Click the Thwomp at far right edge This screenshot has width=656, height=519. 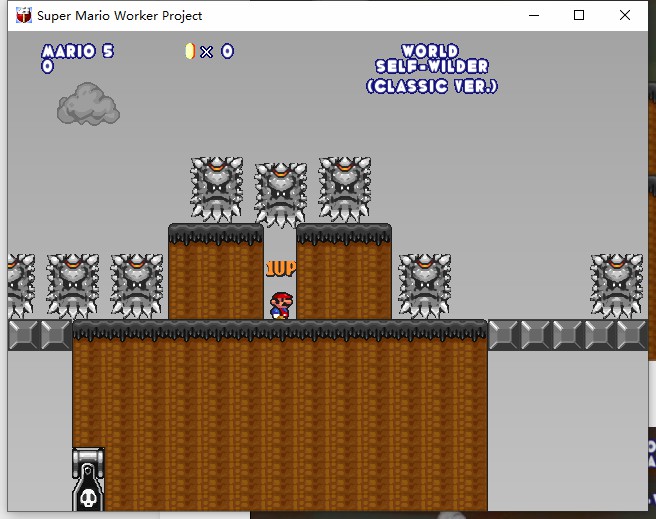[x=617, y=286]
